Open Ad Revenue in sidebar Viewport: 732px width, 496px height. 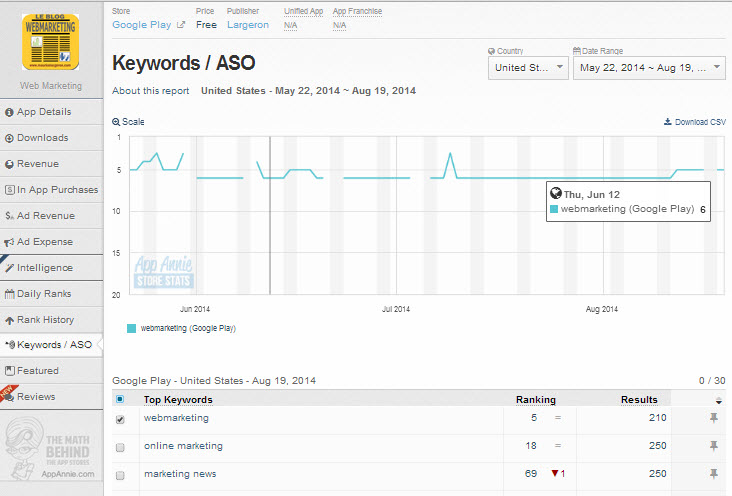point(51,216)
